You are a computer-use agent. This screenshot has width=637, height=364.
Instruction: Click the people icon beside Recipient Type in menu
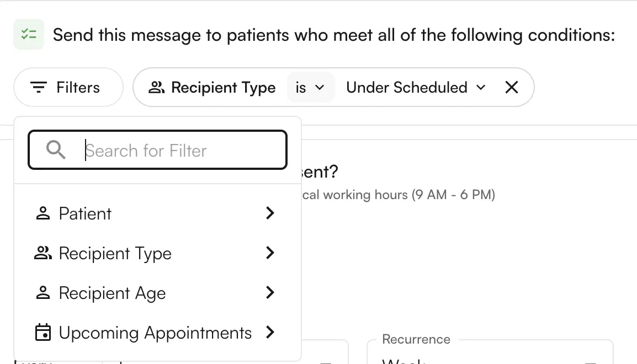[43, 253]
